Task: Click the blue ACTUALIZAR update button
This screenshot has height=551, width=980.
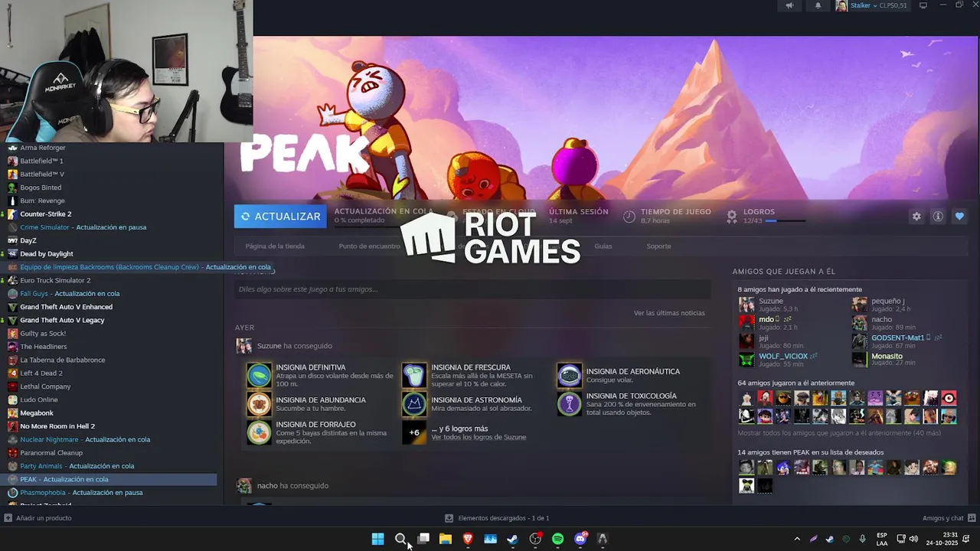Action: pos(280,217)
